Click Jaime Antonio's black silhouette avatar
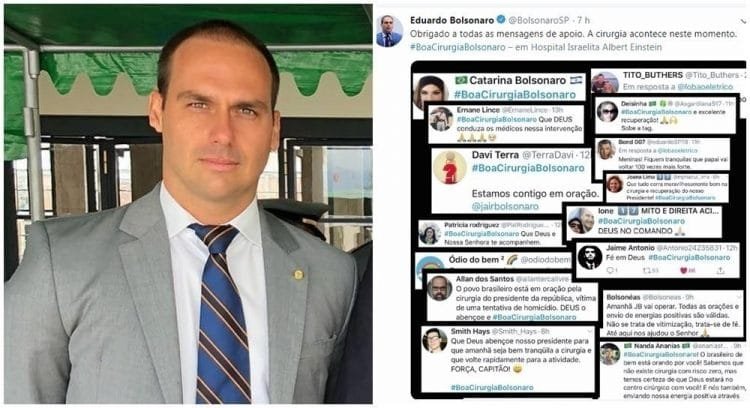 [590, 257]
